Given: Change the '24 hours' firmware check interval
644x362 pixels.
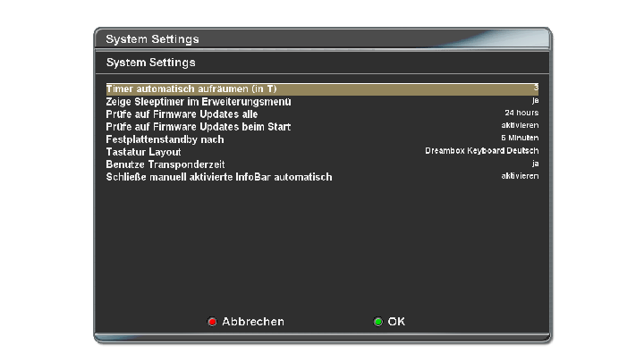Looking at the screenshot, I should click(x=521, y=113).
